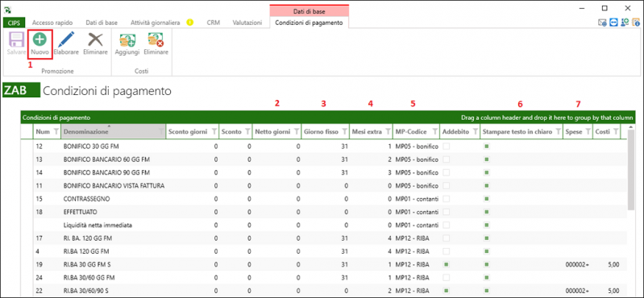This screenshot has height=298, width=644.
Task: Open the Spese column filter
Action: (588, 132)
